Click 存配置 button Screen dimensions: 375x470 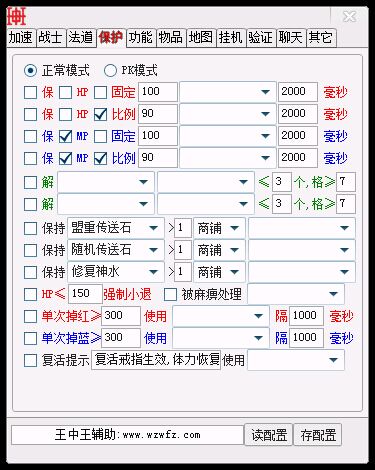coord(318,435)
